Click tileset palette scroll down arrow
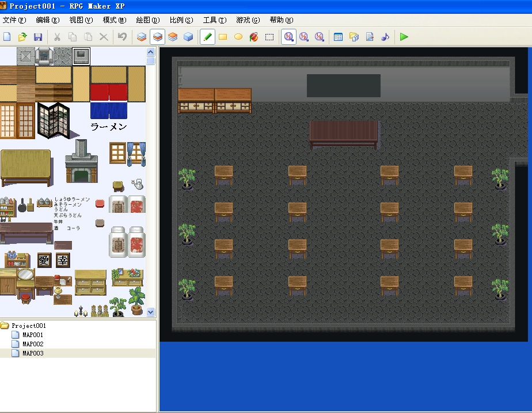This screenshot has width=532, height=413. (x=151, y=312)
